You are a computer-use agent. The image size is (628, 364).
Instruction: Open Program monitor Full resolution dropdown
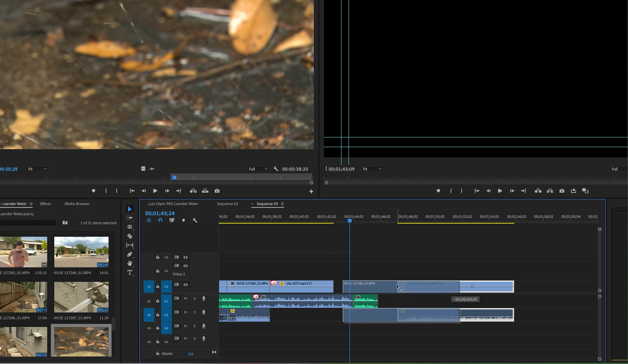click(x=619, y=169)
